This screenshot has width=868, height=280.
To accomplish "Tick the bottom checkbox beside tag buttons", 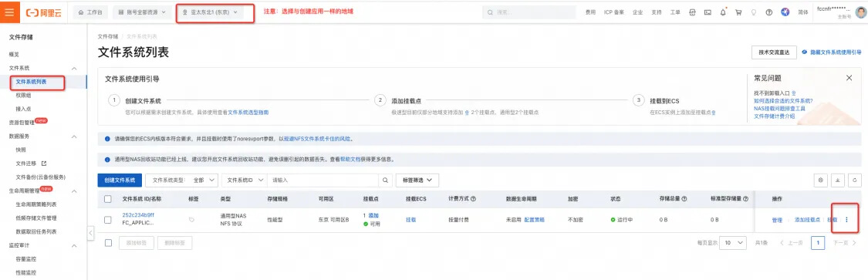I will pos(108,242).
